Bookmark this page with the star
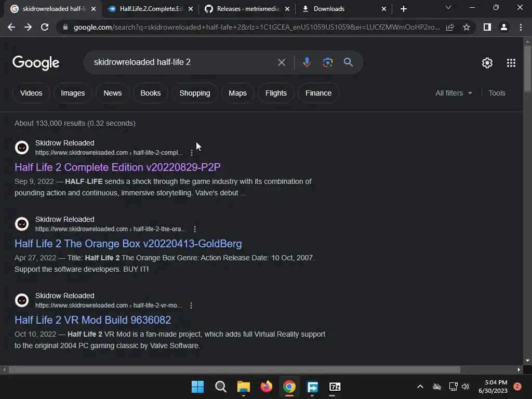The height and width of the screenshot is (399, 532). tap(467, 27)
